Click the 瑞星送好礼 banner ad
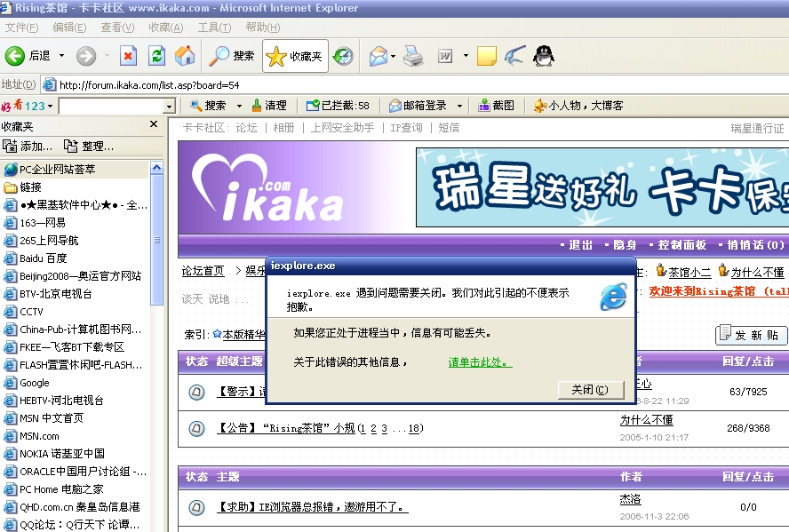The height and width of the screenshot is (532, 789). [602, 187]
